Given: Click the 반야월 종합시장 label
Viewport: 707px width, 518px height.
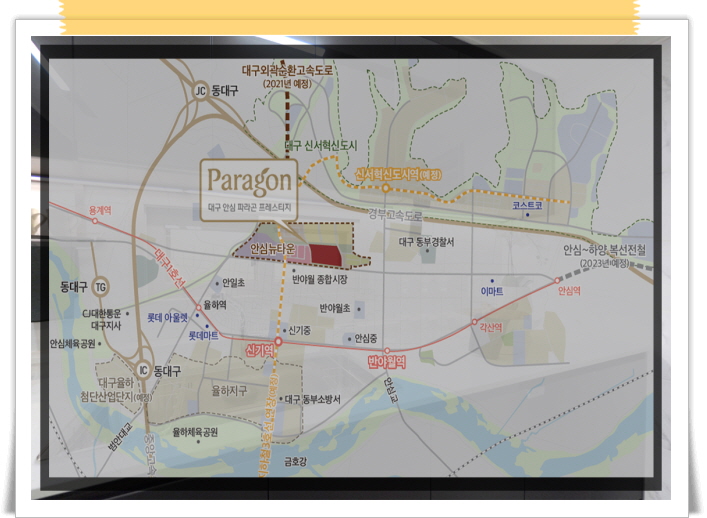Looking at the screenshot, I should pyautogui.click(x=320, y=280).
